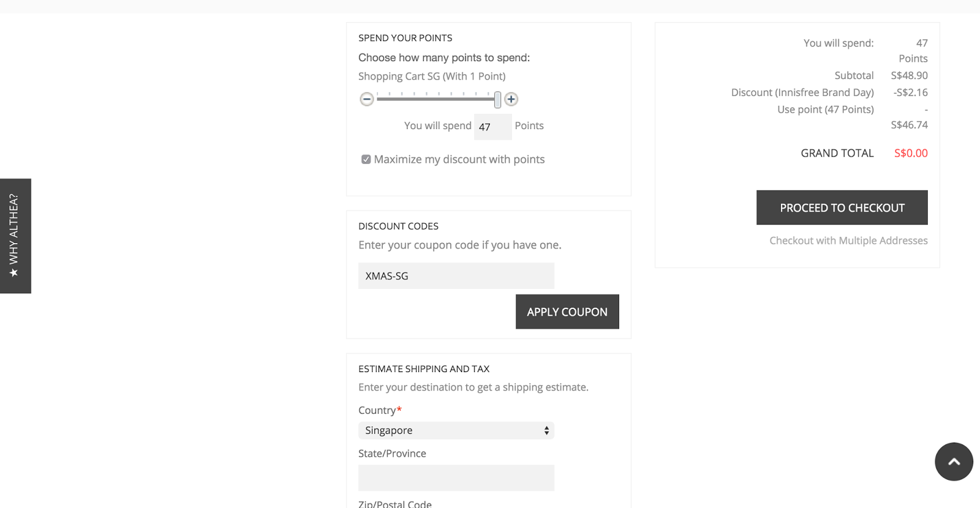Expand the shipping destination country list
Image resolution: width=980 pixels, height=508 pixels.
(x=456, y=430)
